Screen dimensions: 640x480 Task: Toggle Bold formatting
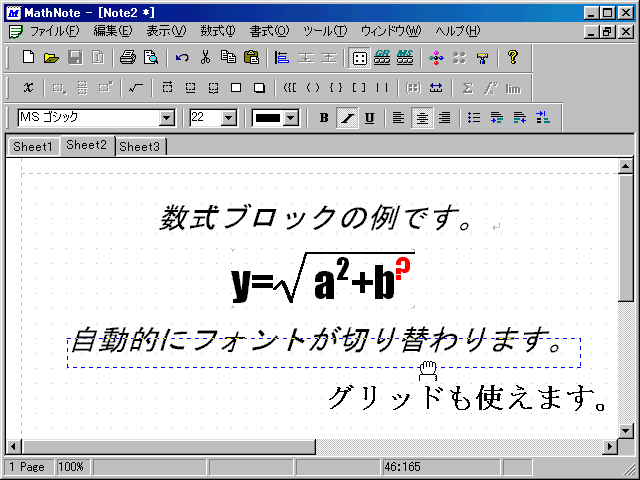click(324, 118)
